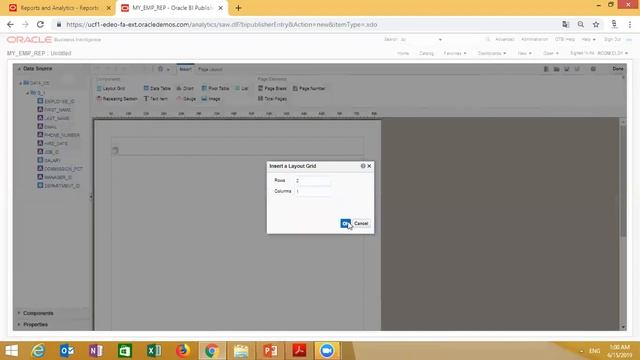Select the DEPARTMENT_ID field

[x=59, y=186]
